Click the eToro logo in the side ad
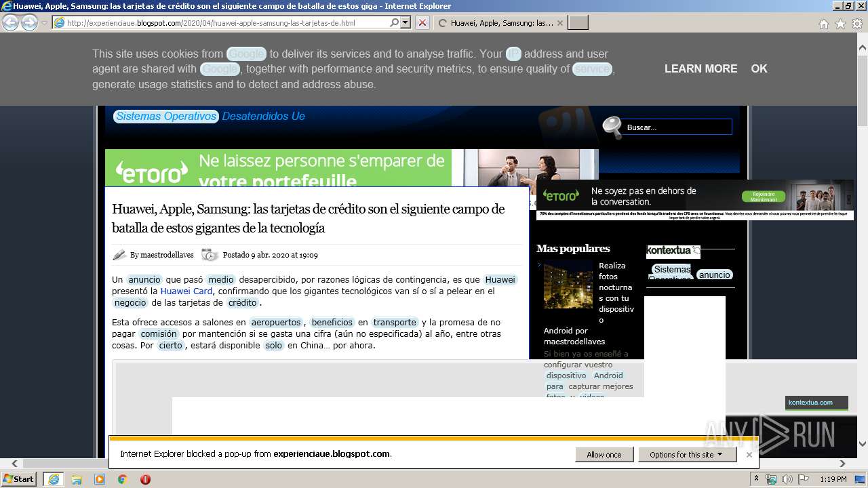This screenshot has width=868, height=488. [x=561, y=196]
